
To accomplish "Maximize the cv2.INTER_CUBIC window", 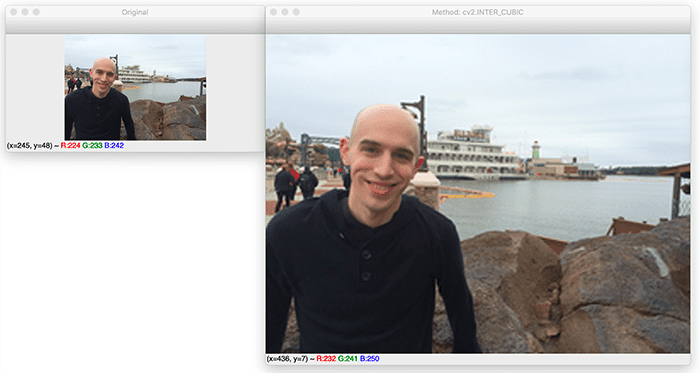I will click(x=296, y=12).
